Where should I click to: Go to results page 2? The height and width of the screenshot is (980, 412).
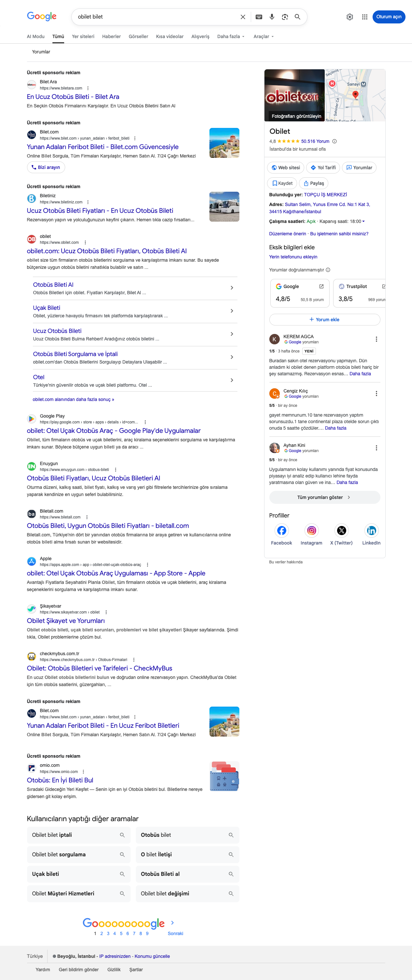[102, 933]
